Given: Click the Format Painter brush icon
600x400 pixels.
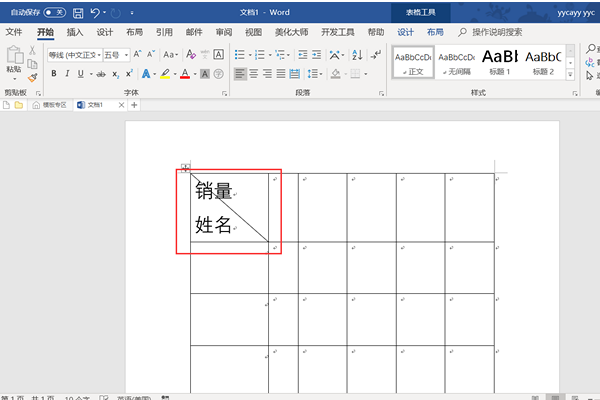Looking at the screenshot, I should [33, 78].
